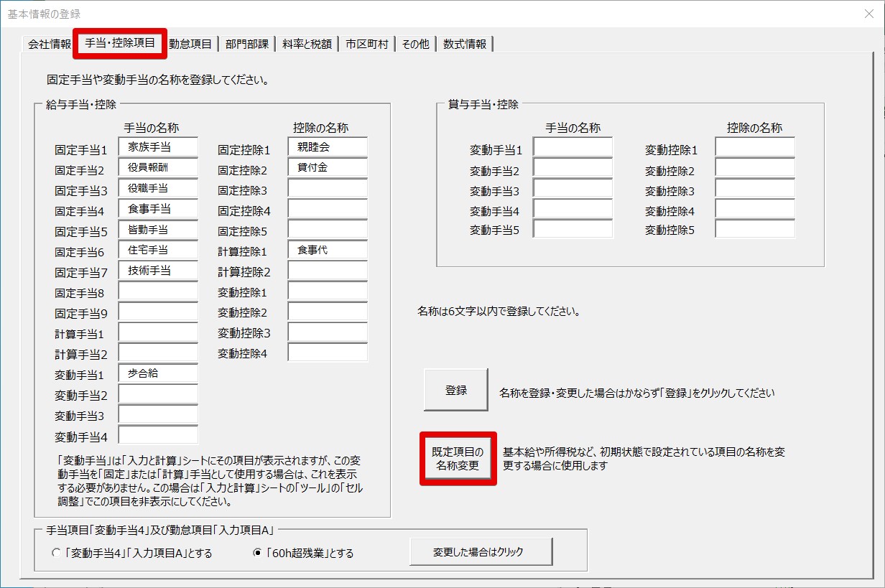Select the 計算控除1 field with 食事代
885x588 pixels.
(x=328, y=250)
